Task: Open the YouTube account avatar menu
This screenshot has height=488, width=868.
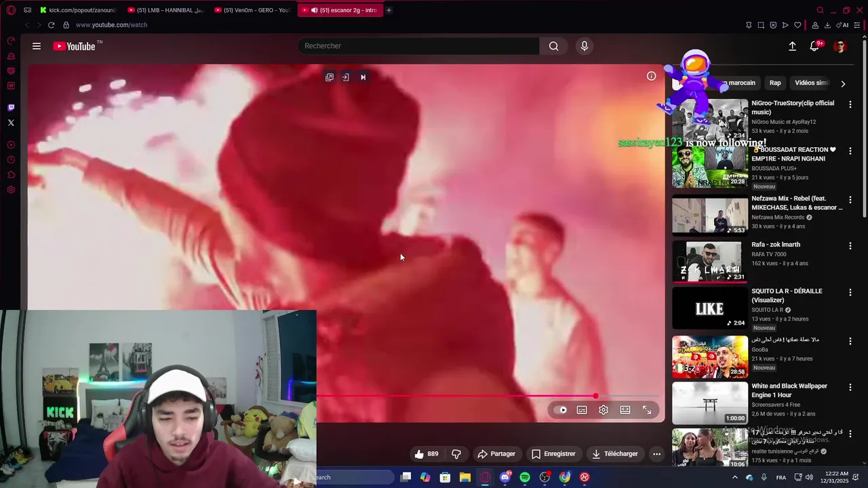Action: [x=840, y=46]
